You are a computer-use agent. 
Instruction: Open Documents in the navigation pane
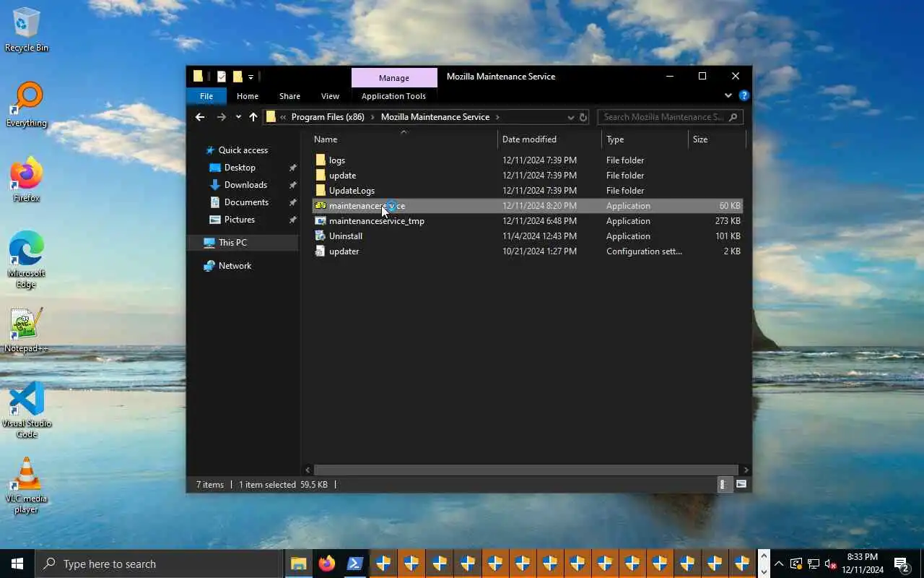246,202
